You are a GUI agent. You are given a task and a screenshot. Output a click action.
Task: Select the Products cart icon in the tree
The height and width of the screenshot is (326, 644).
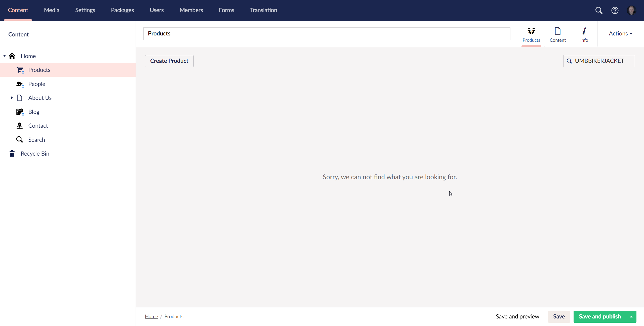(x=20, y=70)
